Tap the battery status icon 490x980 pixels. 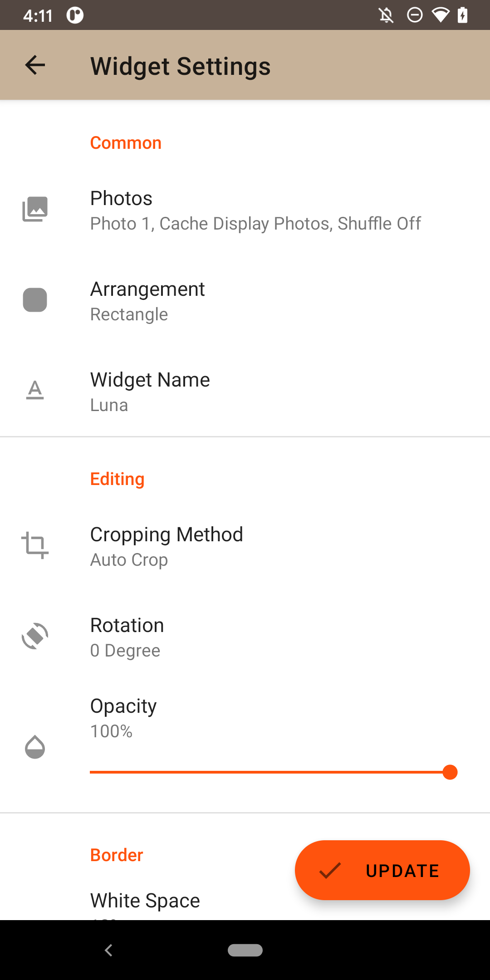point(463,15)
